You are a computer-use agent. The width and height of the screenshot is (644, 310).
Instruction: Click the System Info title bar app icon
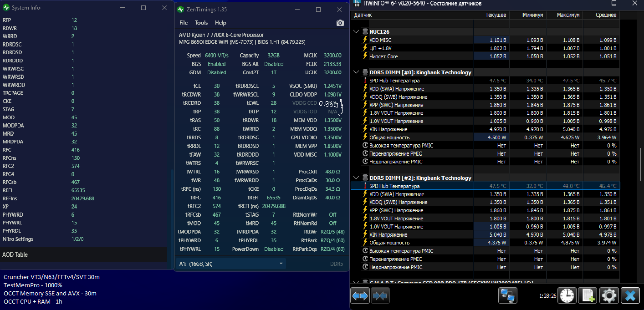(x=5, y=8)
